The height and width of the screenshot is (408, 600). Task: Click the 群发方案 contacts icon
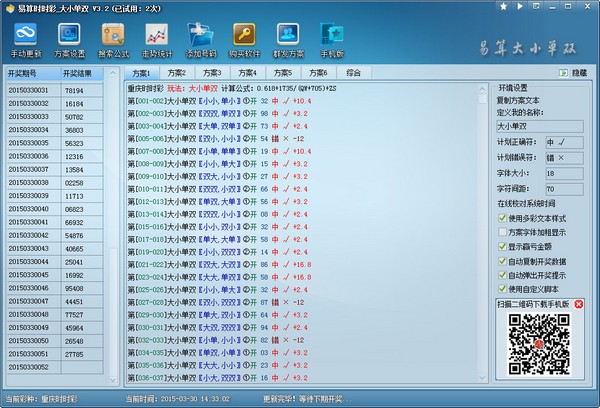pos(288,34)
